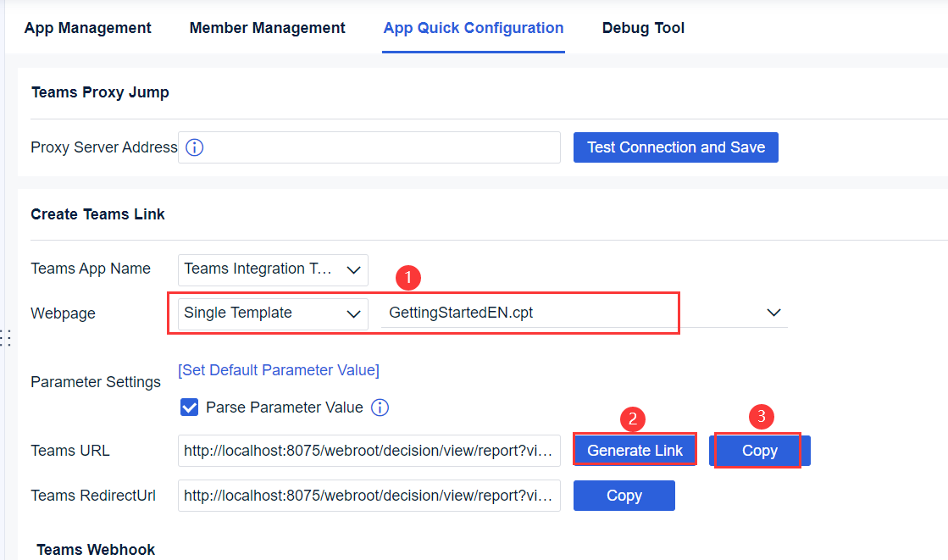Open the Debug Tool tab

(643, 28)
